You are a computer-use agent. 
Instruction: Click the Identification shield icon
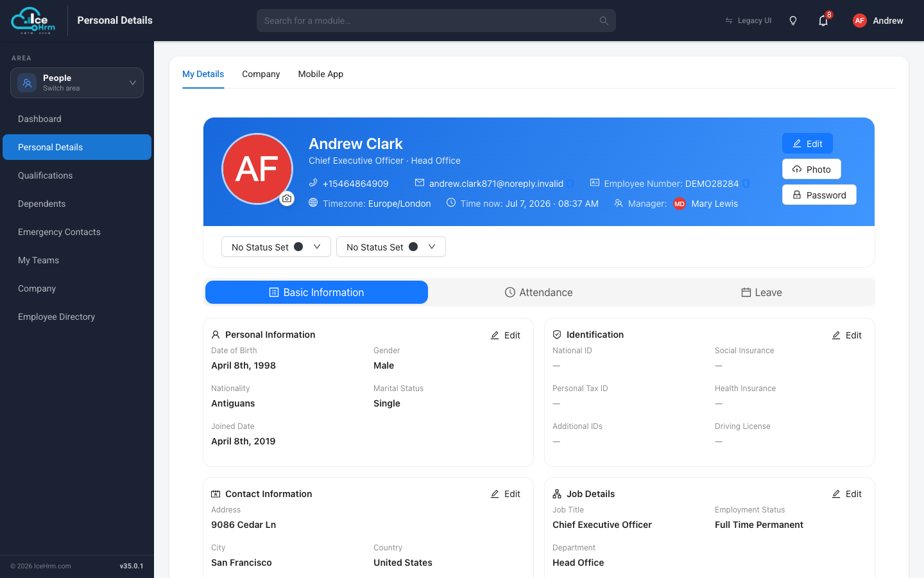tap(557, 335)
